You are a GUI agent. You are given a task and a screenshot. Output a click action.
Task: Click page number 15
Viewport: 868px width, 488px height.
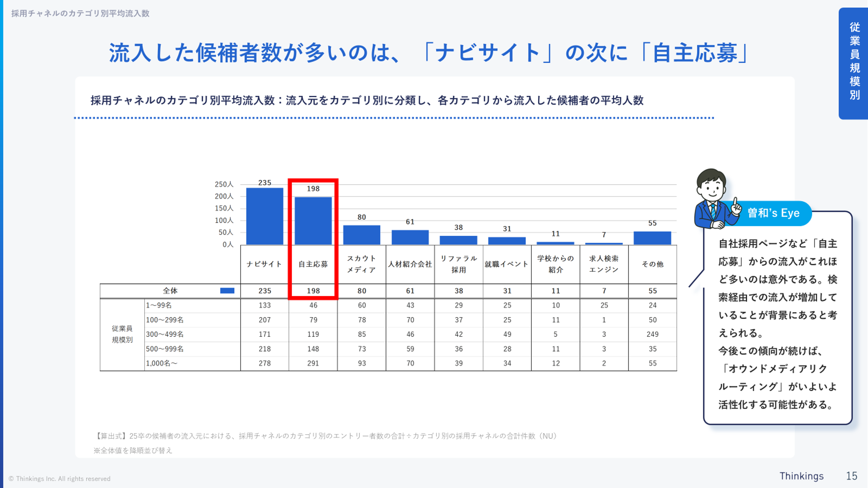coord(851,476)
